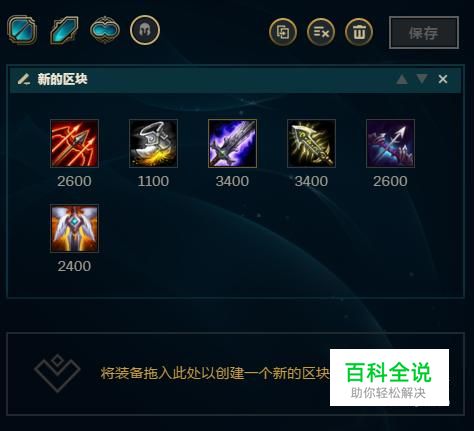The height and width of the screenshot is (431, 474).
Task: Select the crystal bow item costing 2600
Action: click(x=390, y=143)
